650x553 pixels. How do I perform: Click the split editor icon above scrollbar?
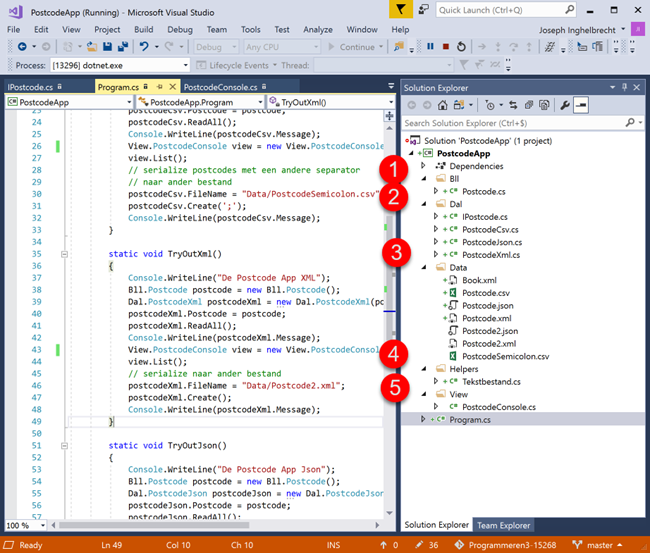(x=389, y=116)
